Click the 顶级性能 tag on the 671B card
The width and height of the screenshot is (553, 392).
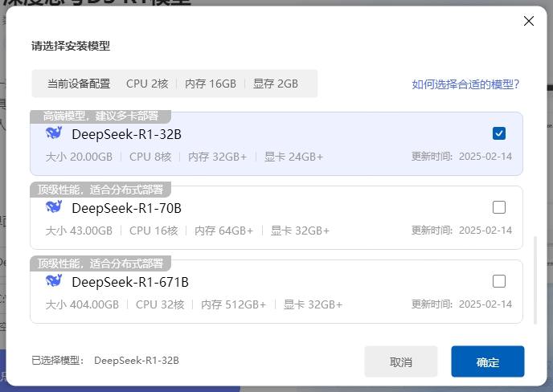(100, 263)
